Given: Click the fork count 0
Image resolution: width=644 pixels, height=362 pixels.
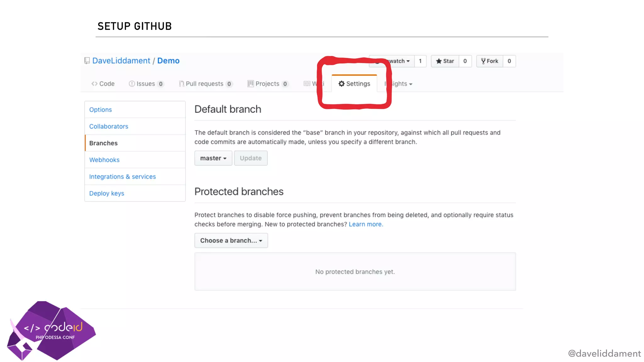Looking at the screenshot, I should tap(509, 61).
